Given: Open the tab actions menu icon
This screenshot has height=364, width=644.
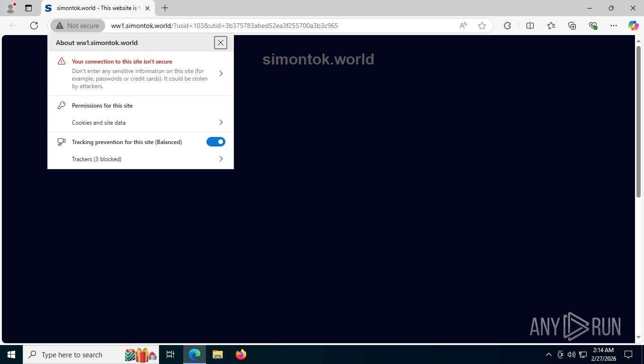Looking at the screenshot, I should [x=28, y=8].
